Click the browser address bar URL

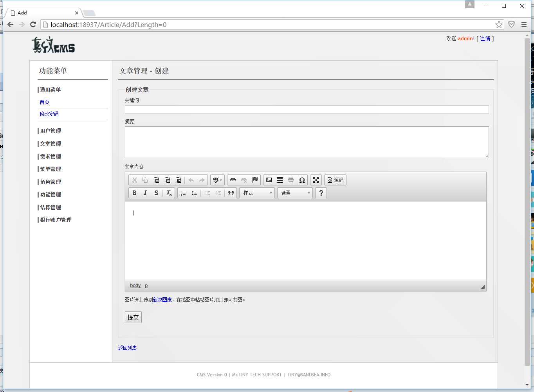point(108,25)
